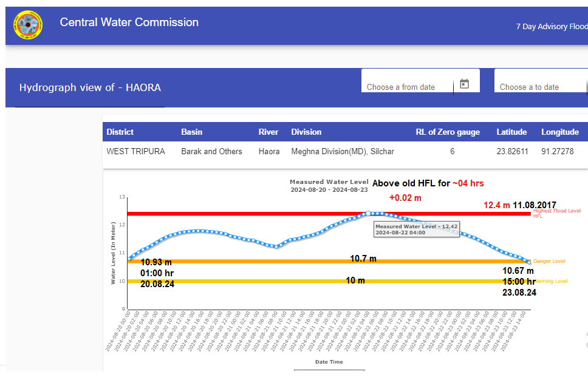Click the 'Choose a to date' field
This screenshot has width=588, height=380.
529,87
